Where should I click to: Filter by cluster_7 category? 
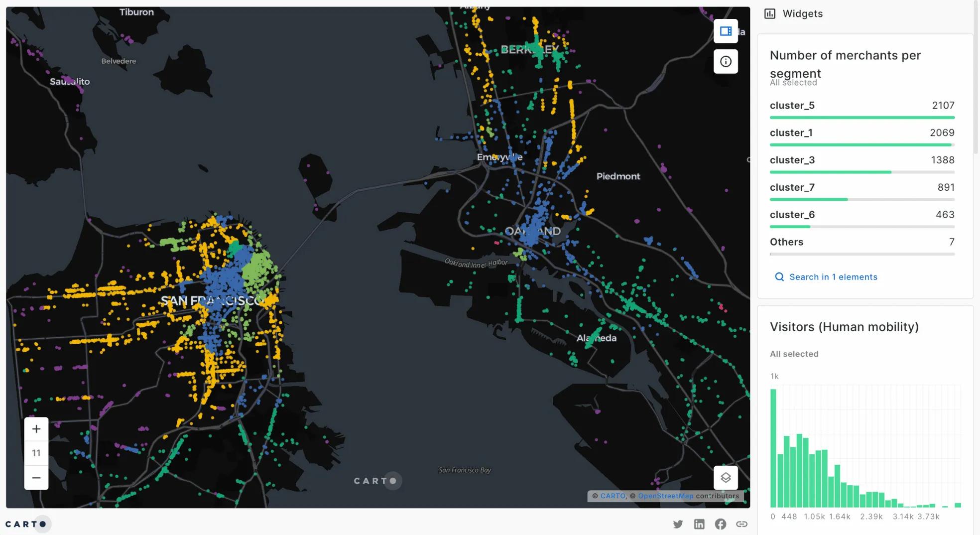pos(861,188)
